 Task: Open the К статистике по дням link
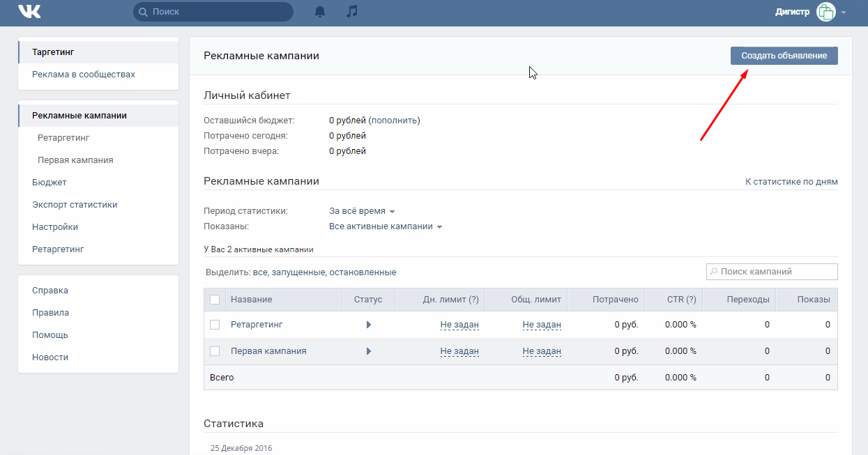click(791, 182)
